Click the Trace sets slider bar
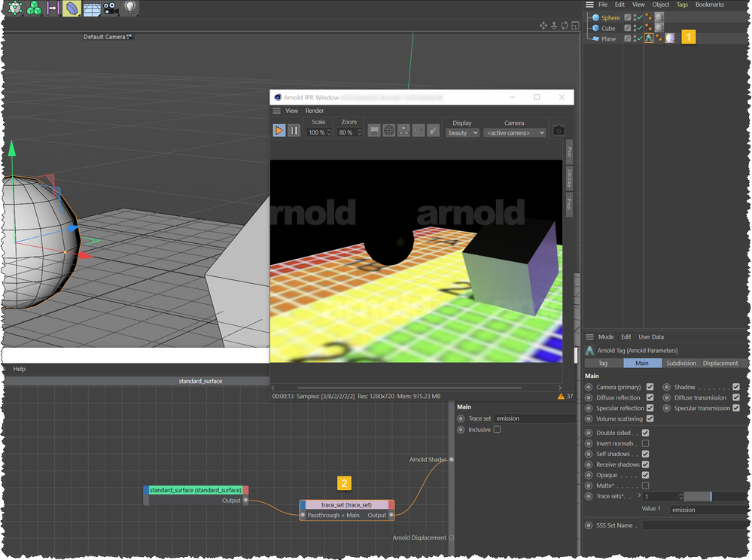The height and width of the screenshot is (560, 752). (x=714, y=496)
